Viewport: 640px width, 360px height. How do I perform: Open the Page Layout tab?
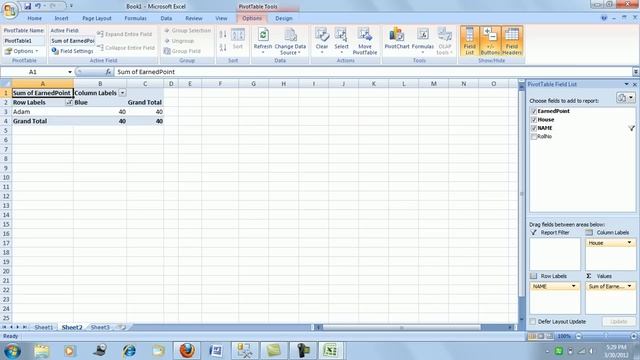coord(97,18)
